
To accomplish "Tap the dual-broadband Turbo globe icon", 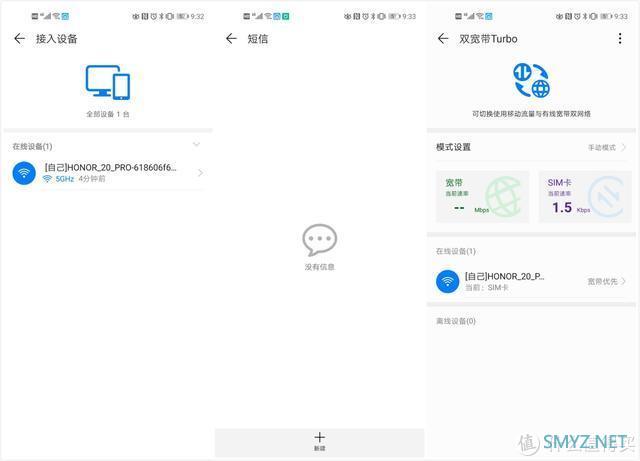I will [531, 80].
